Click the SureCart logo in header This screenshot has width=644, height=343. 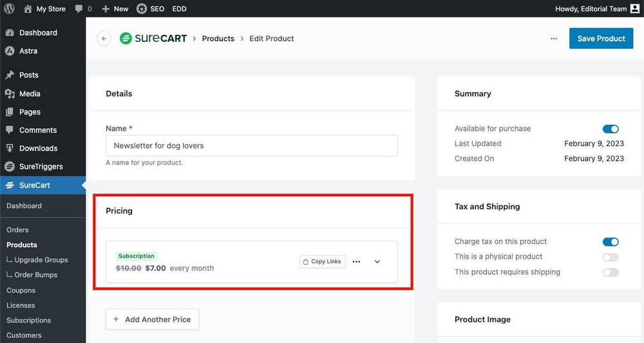pyautogui.click(x=153, y=38)
